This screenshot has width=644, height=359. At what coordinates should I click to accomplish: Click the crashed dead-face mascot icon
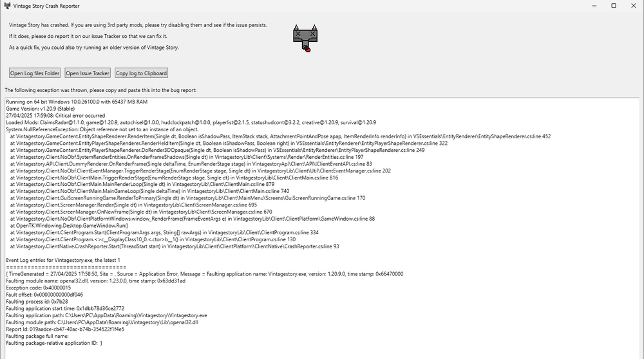click(305, 38)
